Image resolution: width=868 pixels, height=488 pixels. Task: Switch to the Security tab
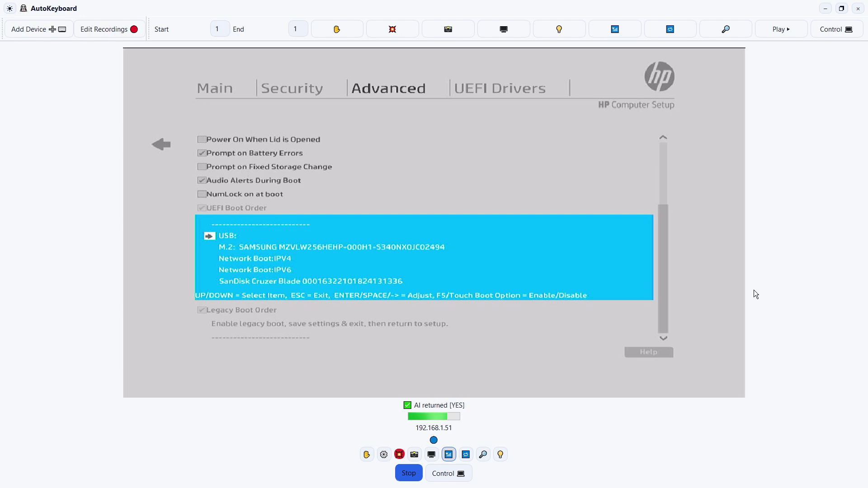tap(292, 88)
